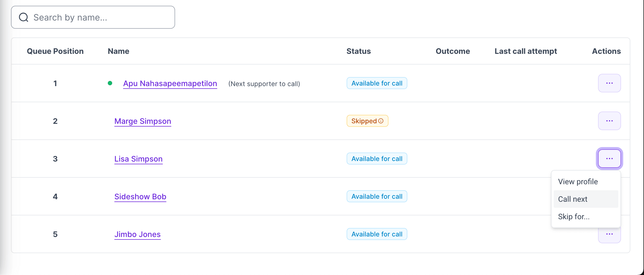The width and height of the screenshot is (644, 275).
Task: Click the search magnifier icon
Action: pyautogui.click(x=23, y=17)
